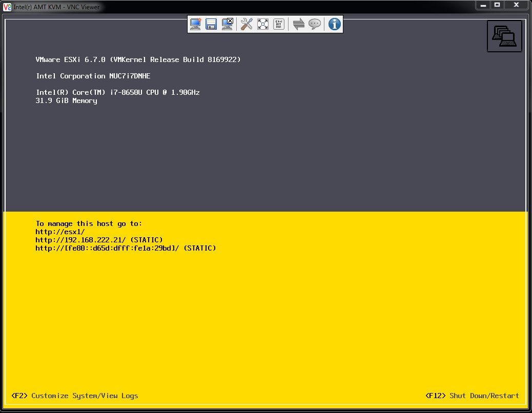Save the connection using the floppy disk icon
This screenshot has width=532, height=413.
tap(211, 24)
